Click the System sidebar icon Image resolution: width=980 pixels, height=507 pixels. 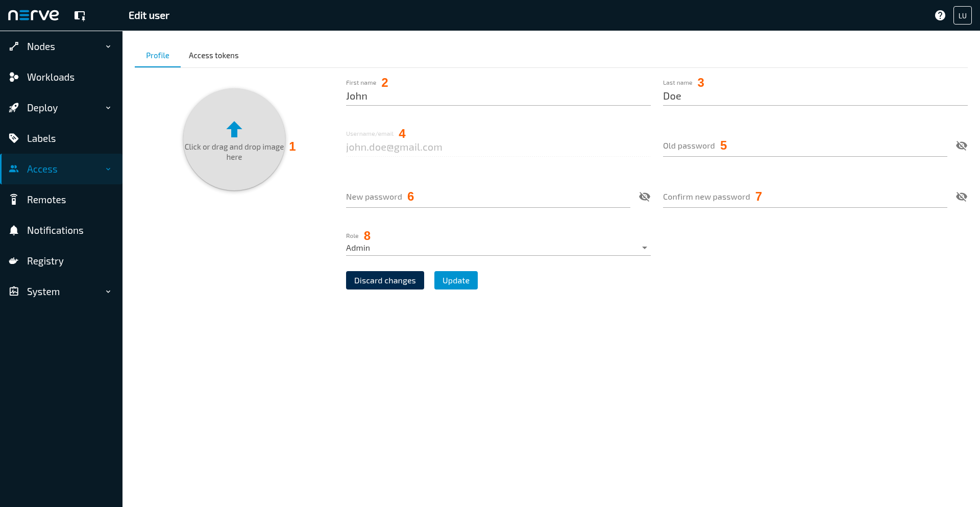(14, 292)
